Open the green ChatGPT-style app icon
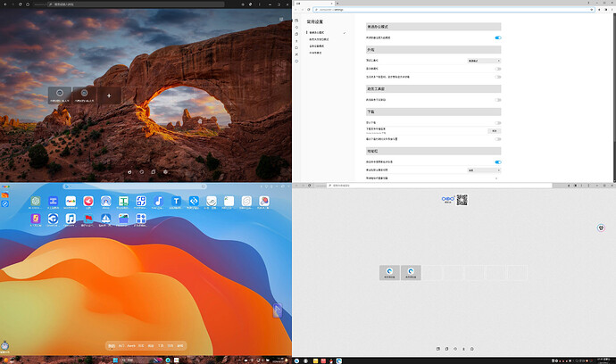Viewport: 616px width, 364px height. click(36, 201)
